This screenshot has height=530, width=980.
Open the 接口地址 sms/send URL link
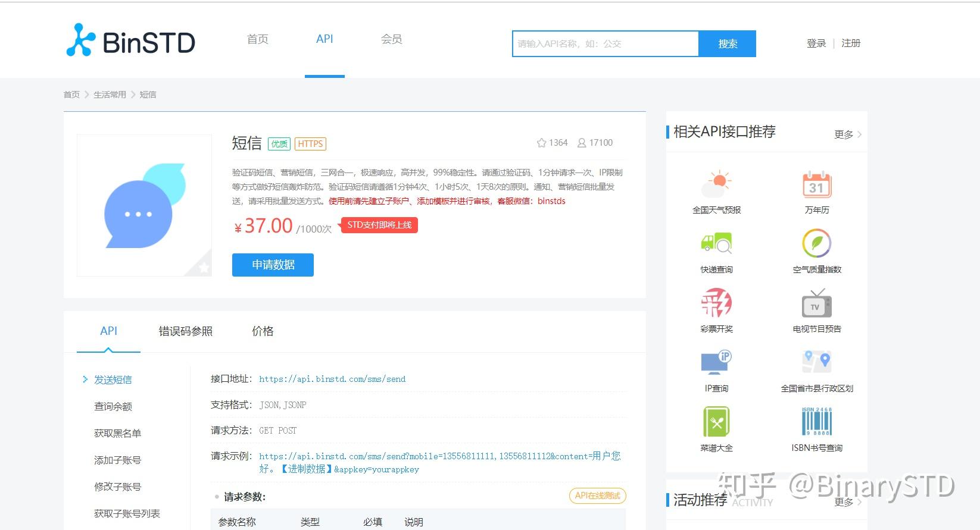(332, 379)
